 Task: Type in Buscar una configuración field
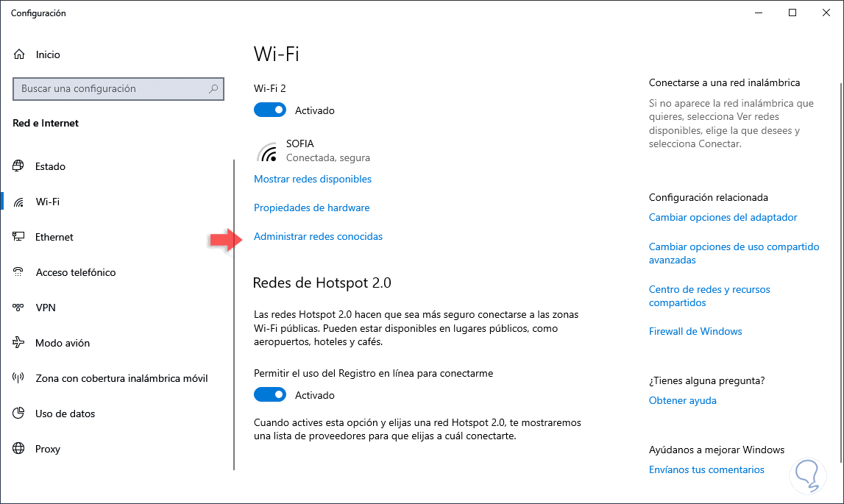coord(110,89)
